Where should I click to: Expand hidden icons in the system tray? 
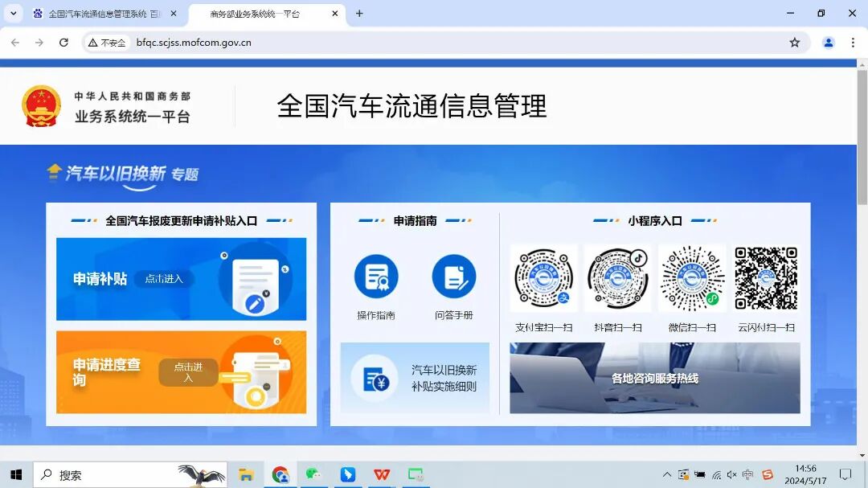coord(667,474)
